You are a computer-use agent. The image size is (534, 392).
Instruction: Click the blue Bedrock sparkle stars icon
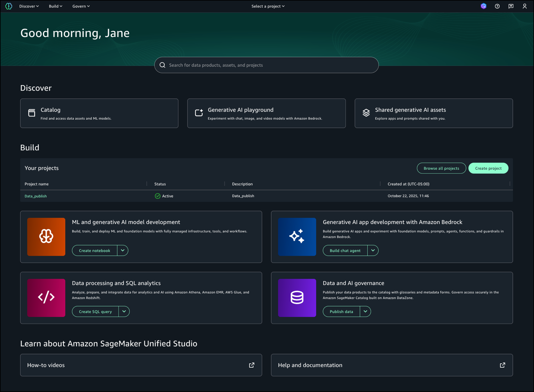coord(297,237)
